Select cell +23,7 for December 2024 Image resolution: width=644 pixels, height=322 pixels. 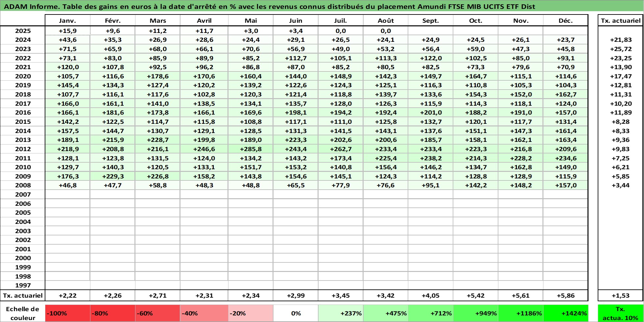pos(565,40)
